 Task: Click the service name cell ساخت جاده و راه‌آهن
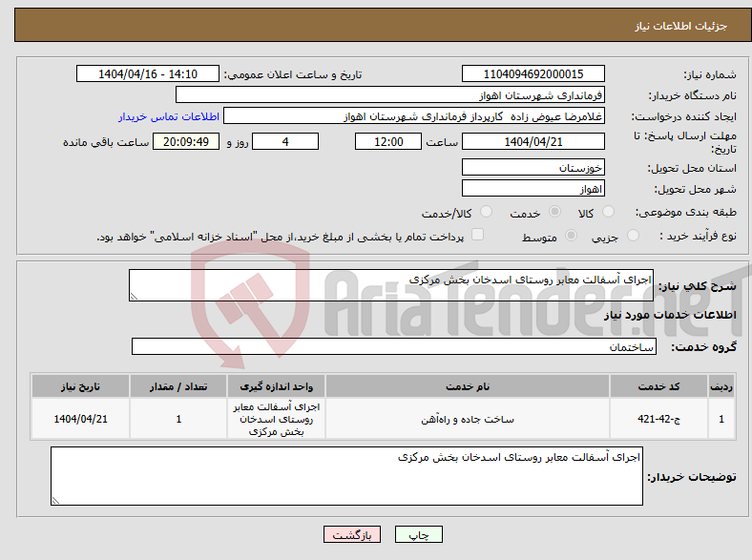[x=468, y=419]
